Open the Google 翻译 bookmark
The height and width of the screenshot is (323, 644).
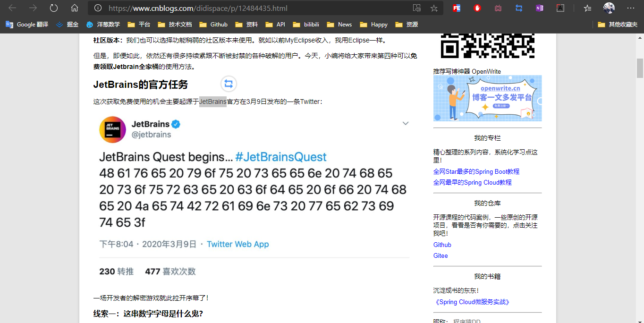pyautogui.click(x=27, y=25)
